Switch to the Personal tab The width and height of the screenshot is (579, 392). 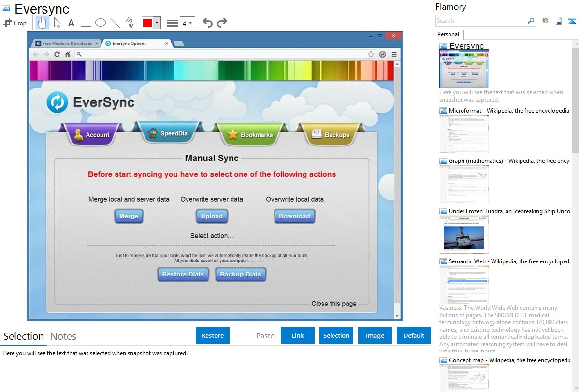[448, 34]
